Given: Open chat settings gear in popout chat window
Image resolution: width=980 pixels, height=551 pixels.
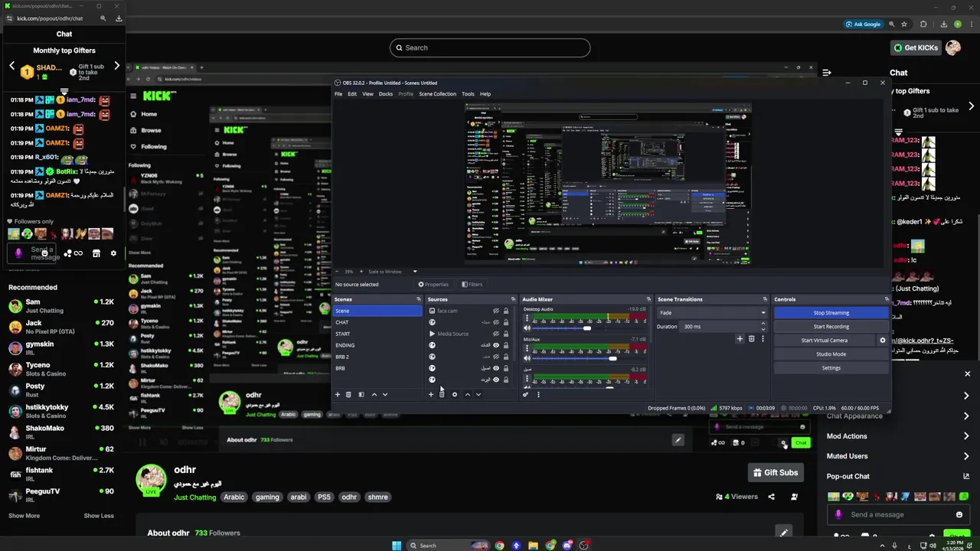Looking at the screenshot, I should [x=113, y=253].
